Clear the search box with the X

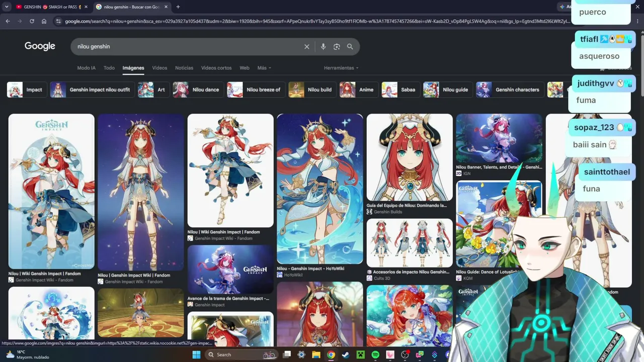tap(306, 47)
